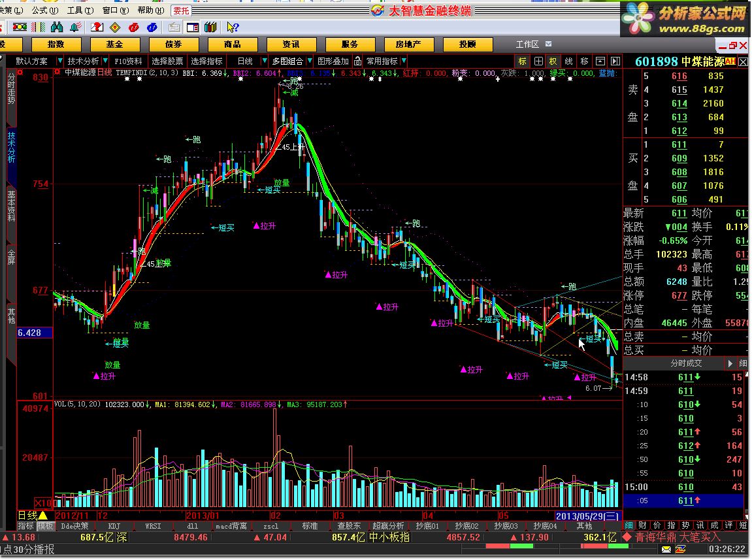Click the 日线 period selector at bottom left
Image resolution: width=752 pixels, height=560 pixels.
click(x=33, y=516)
